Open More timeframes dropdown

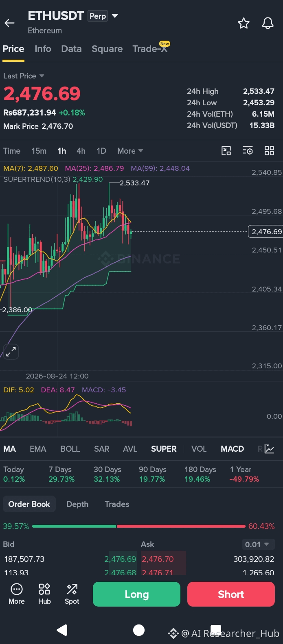130,151
